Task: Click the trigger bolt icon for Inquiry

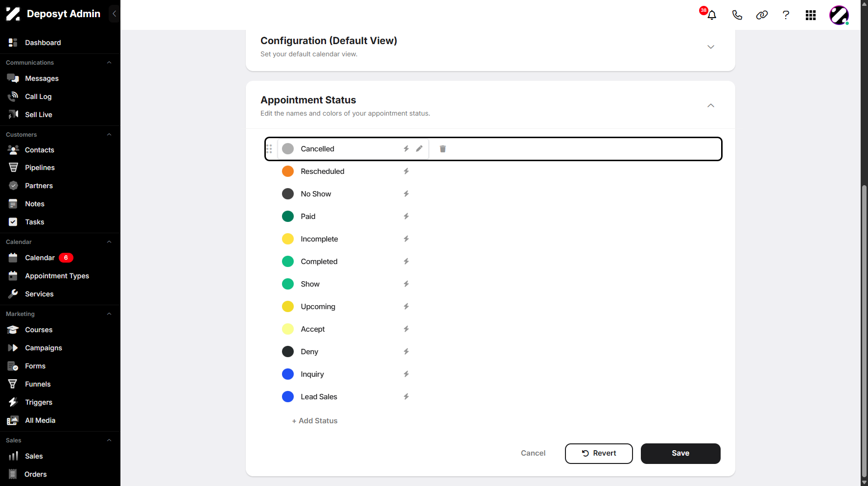Action: pos(406,374)
